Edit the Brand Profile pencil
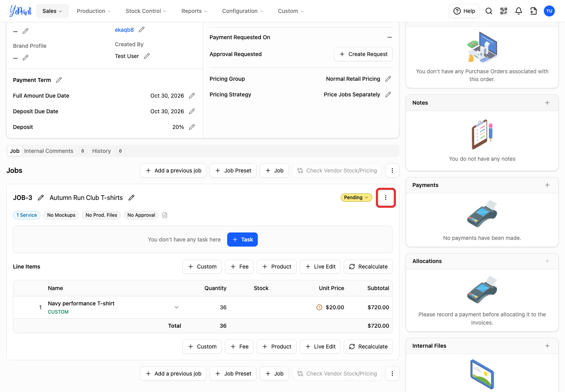565x392 pixels. coord(26,58)
